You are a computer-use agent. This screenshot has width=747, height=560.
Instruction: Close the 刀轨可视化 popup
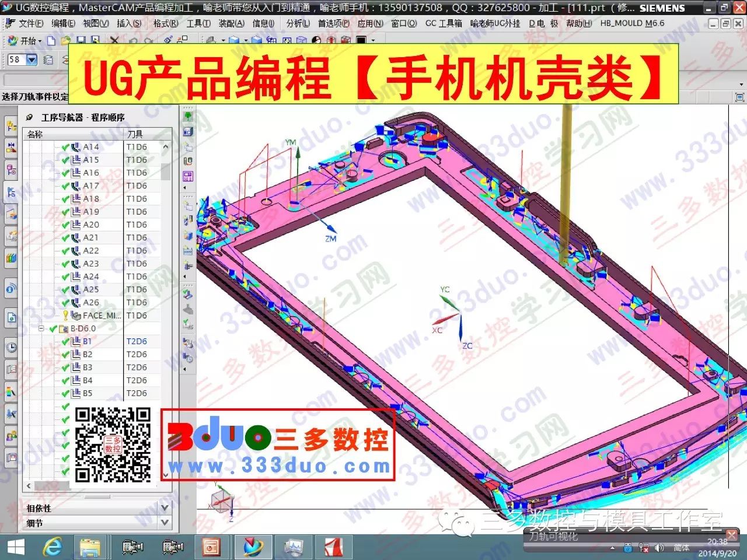pyautogui.click(x=732, y=534)
